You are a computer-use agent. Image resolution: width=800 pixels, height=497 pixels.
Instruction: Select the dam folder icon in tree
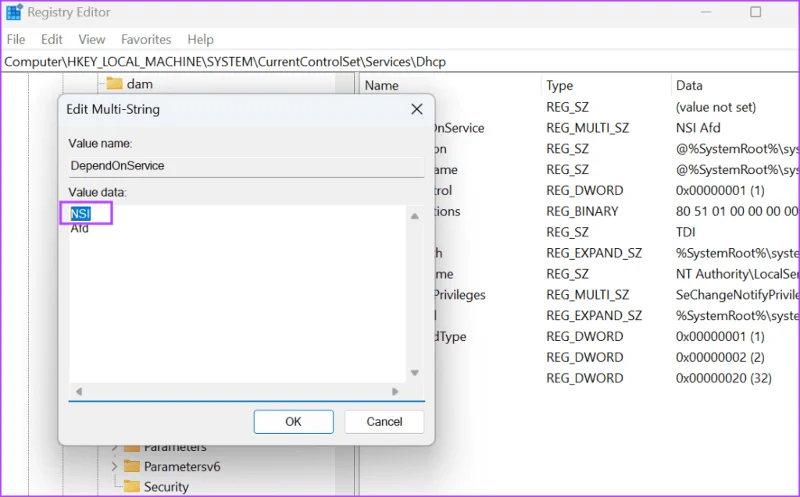114,83
